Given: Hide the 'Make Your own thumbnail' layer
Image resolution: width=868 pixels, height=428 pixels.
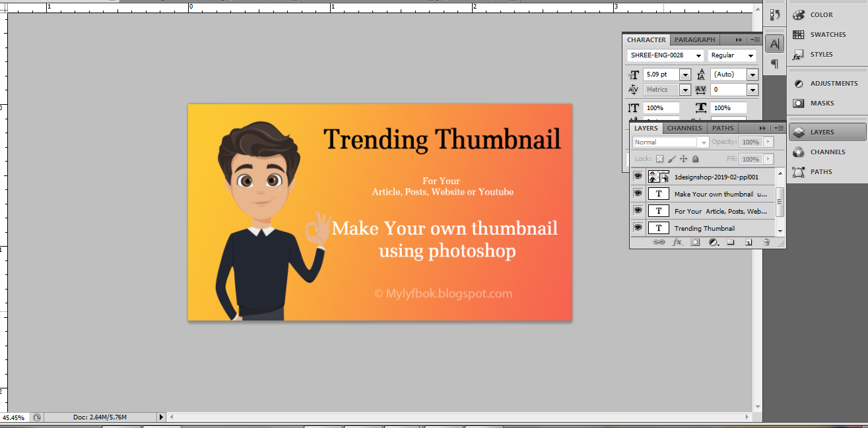Looking at the screenshot, I should (x=638, y=193).
